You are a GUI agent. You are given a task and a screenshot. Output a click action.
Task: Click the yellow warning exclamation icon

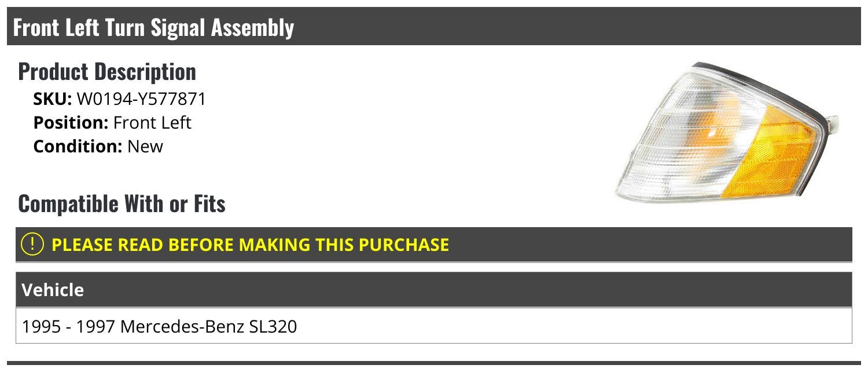point(32,244)
